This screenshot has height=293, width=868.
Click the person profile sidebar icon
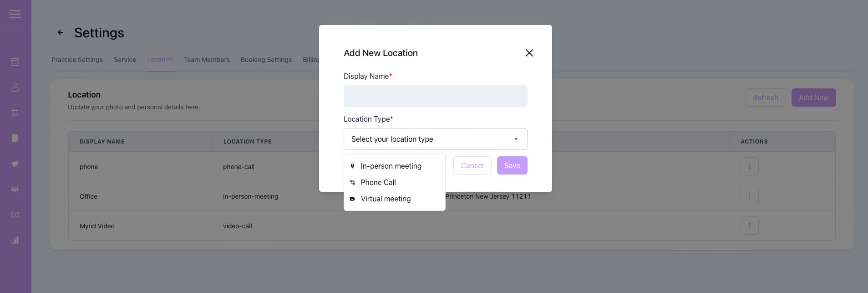pos(15,87)
